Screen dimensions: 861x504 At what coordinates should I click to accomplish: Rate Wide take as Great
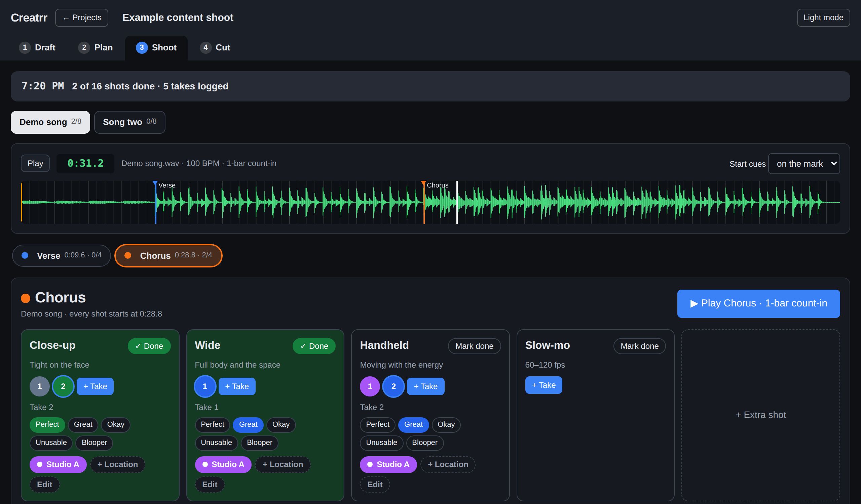tap(248, 424)
